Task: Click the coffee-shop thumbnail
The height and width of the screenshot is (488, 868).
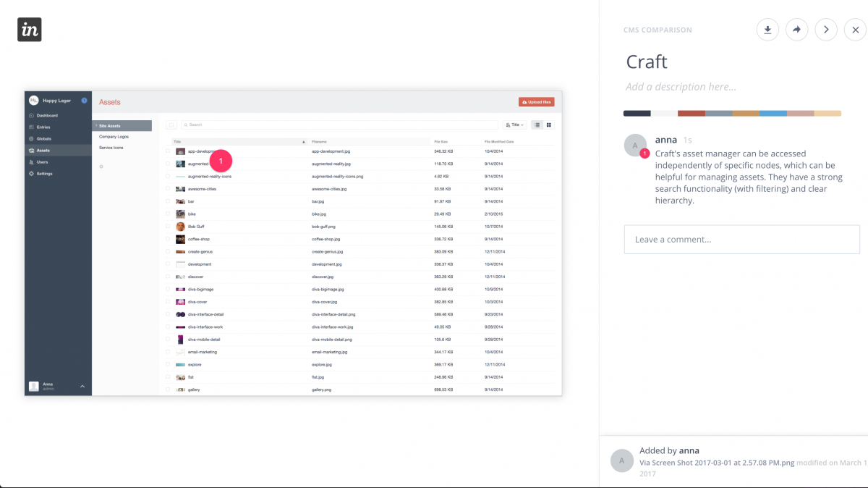Action: (181, 239)
